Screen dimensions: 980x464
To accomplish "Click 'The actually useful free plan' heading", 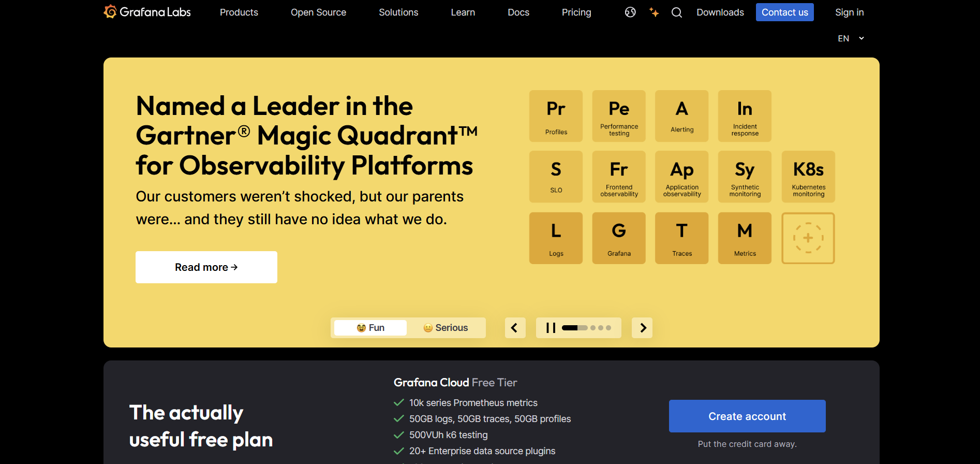I will (201, 426).
